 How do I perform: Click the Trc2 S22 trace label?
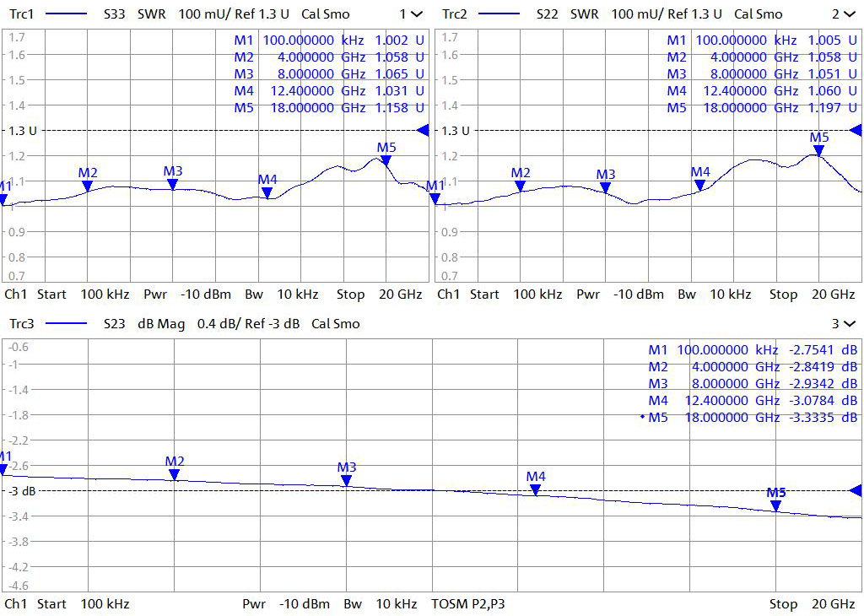[x=456, y=14]
